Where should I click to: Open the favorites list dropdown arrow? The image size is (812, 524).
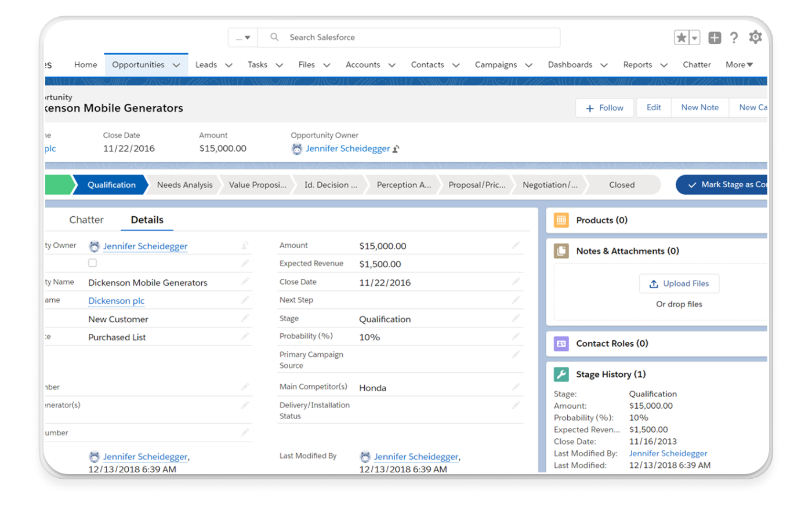pyautogui.click(x=694, y=38)
